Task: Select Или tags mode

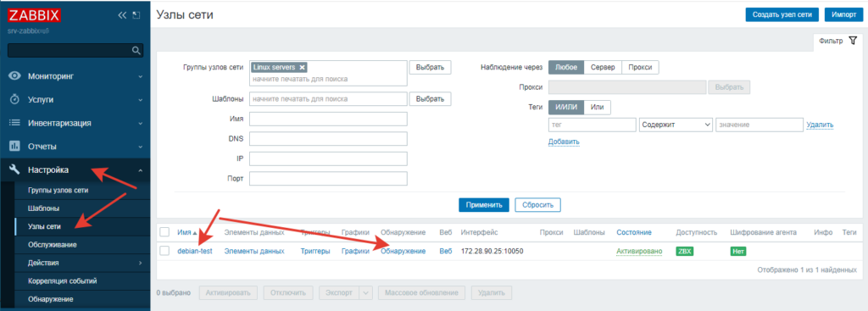Action: [x=597, y=108]
